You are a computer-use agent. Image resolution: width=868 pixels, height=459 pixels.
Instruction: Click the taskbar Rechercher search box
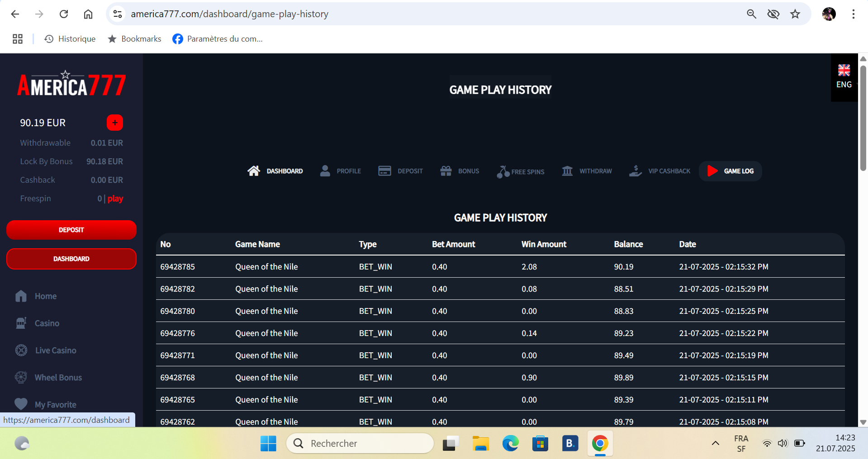pyautogui.click(x=360, y=444)
